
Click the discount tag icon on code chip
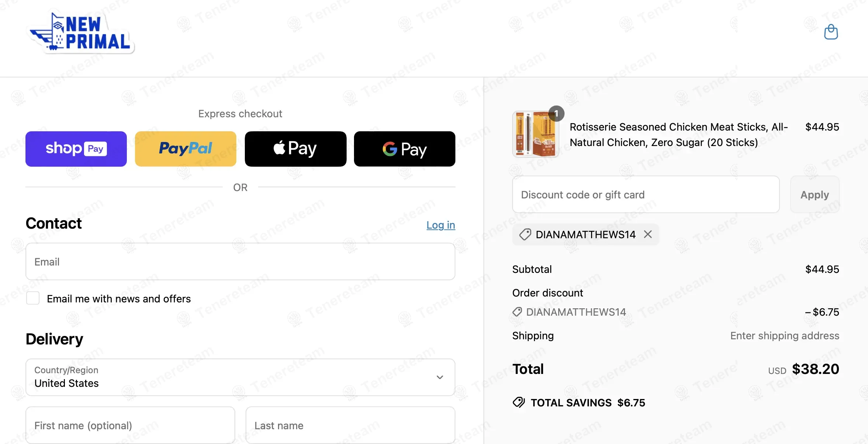(525, 234)
